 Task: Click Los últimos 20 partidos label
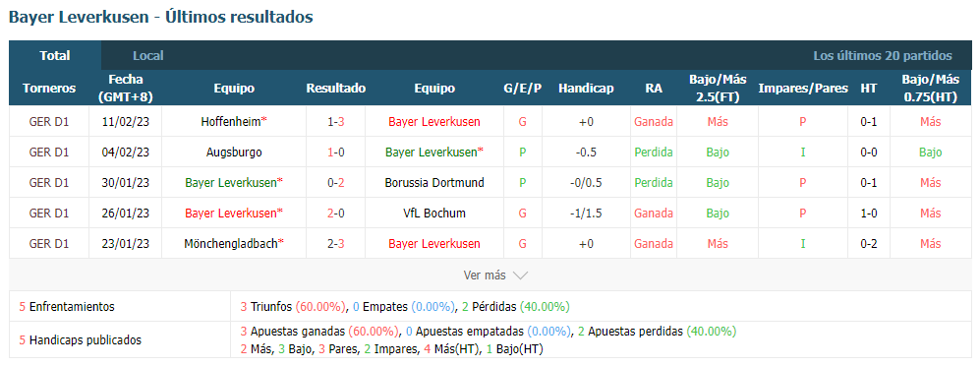(883, 56)
